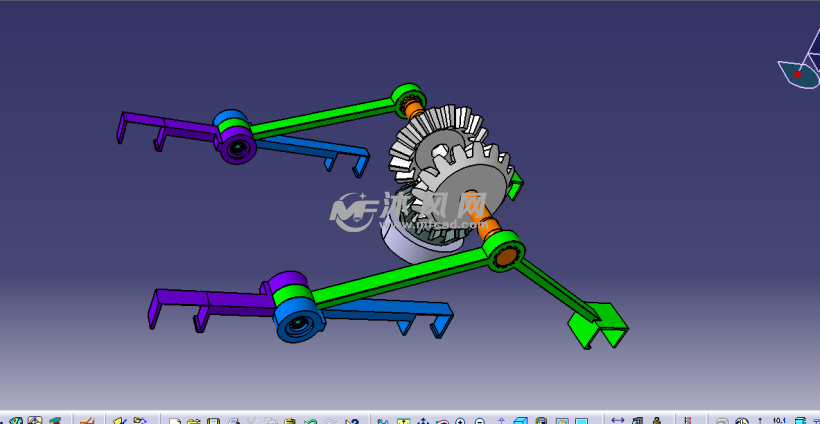Click the Undo arrow icon
The image size is (820, 424).
pos(311,421)
